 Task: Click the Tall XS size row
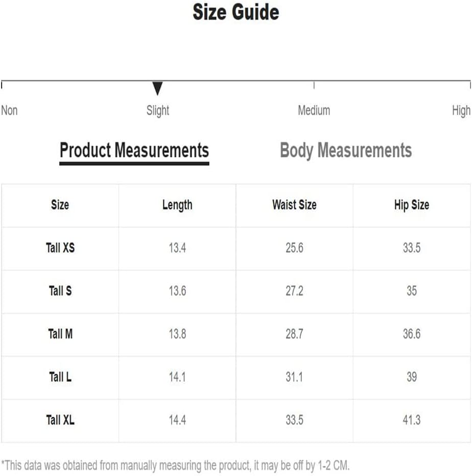click(x=236, y=248)
